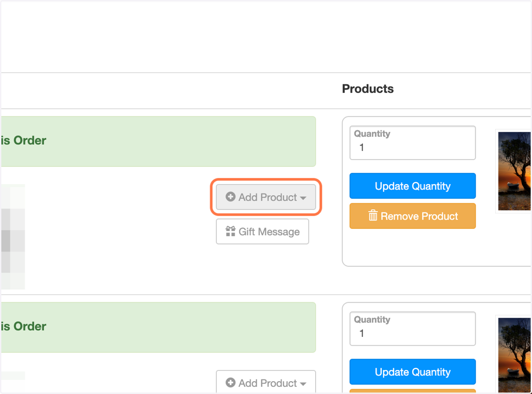Click the second green 'is Order' banner text
532x394 pixels.
point(23,327)
